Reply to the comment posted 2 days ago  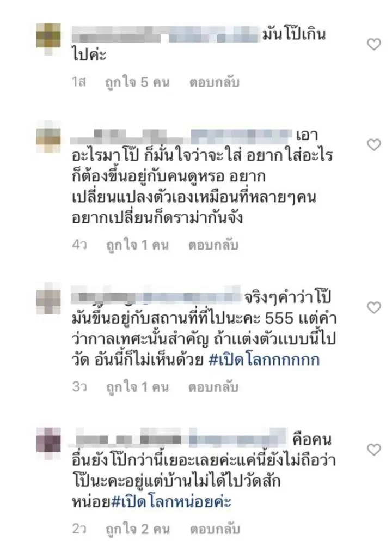pyautogui.click(x=215, y=529)
